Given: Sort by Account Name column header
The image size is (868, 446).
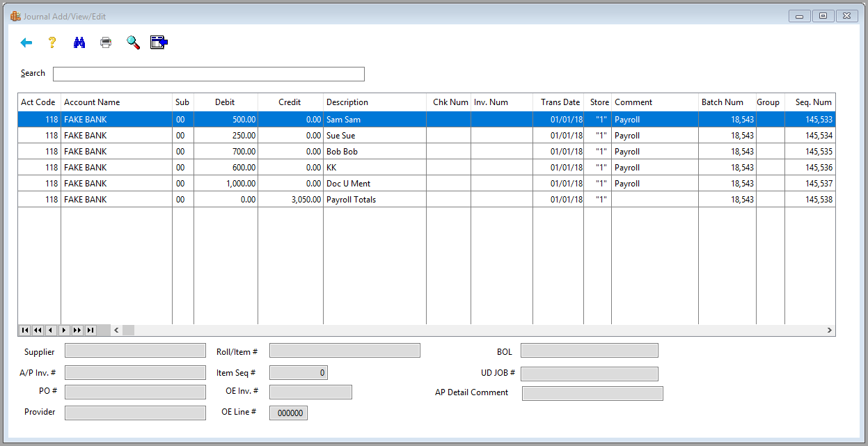Looking at the screenshot, I should 117,102.
